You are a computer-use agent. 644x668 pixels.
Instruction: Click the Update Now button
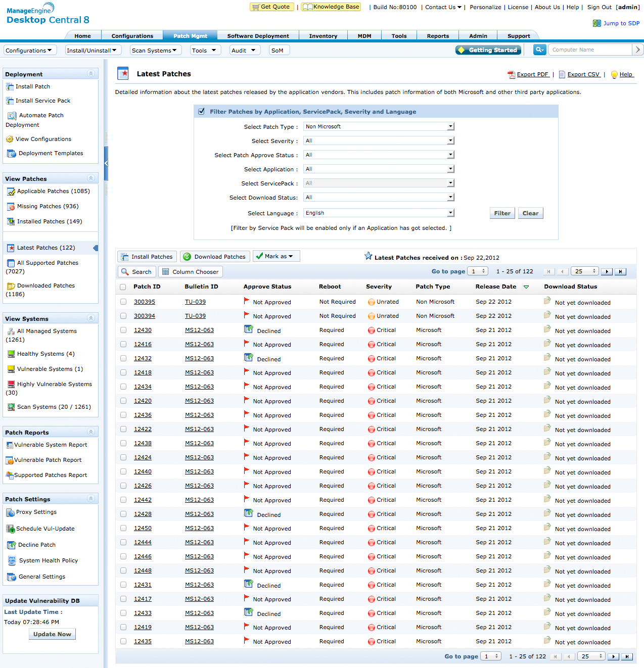tap(52, 634)
